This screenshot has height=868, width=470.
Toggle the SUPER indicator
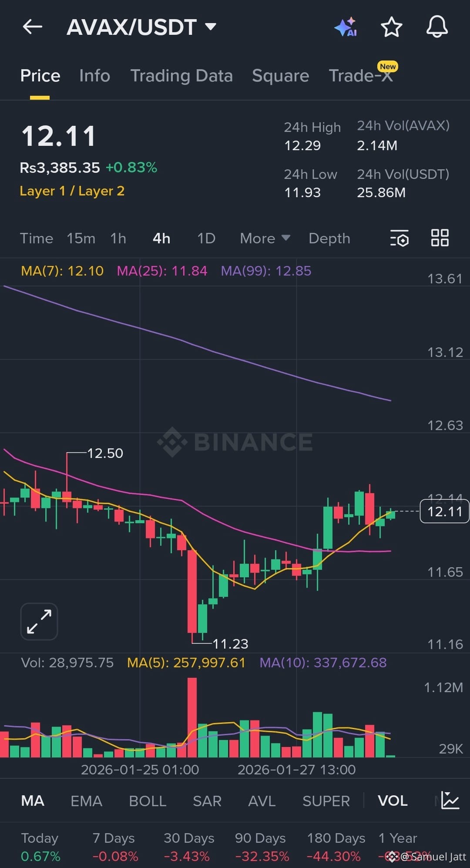coord(326,801)
